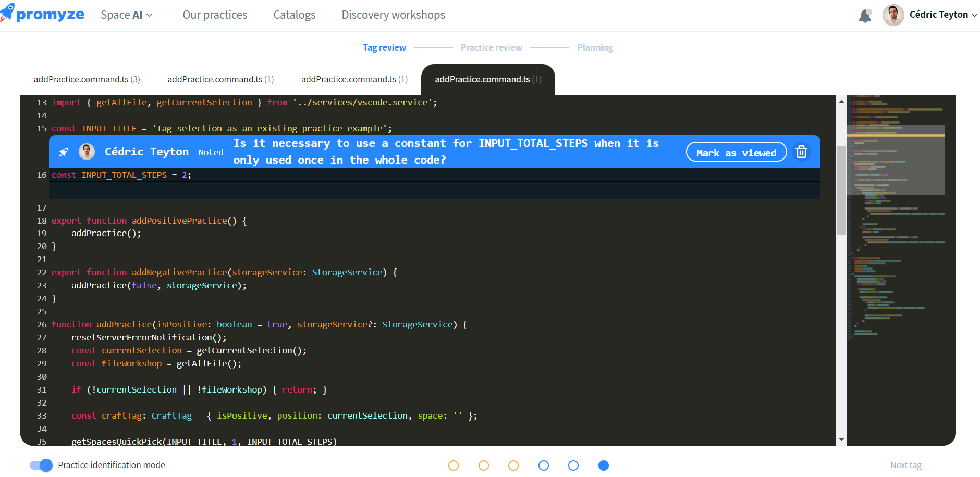
Task: Open the Our practices menu
Action: tap(215, 15)
